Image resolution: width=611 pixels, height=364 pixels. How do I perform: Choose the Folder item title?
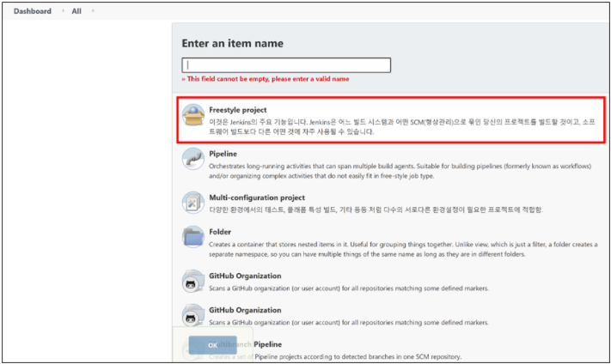[x=220, y=232]
